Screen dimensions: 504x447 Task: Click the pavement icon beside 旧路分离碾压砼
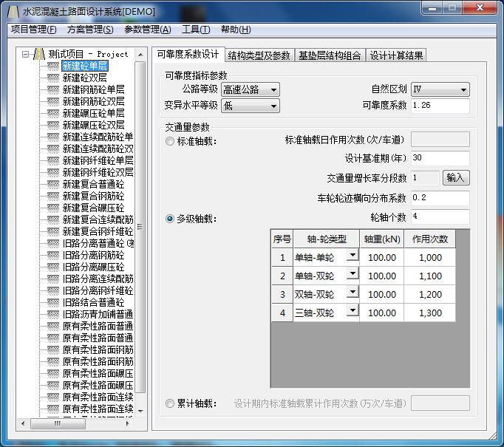(53, 267)
